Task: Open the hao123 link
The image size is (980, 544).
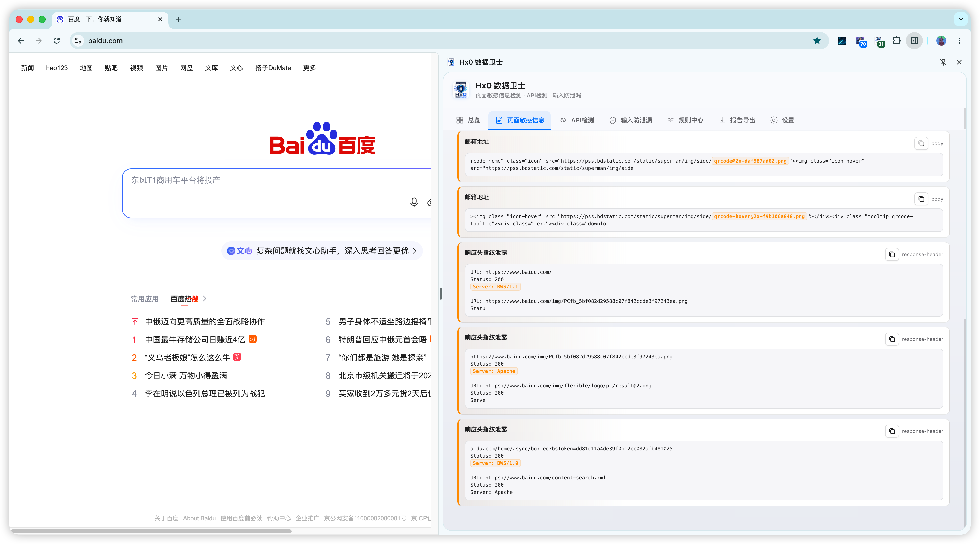Action: pos(57,68)
